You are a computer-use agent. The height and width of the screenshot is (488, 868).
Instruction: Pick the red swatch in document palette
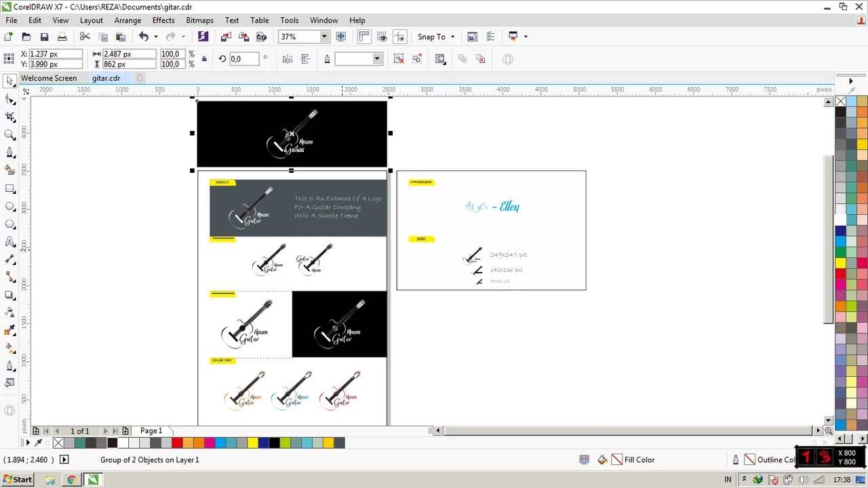[x=177, y=443]
